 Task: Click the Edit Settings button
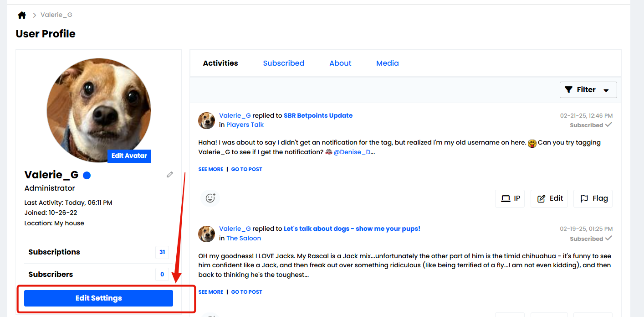pyautogui.click(x=99, y=298)
